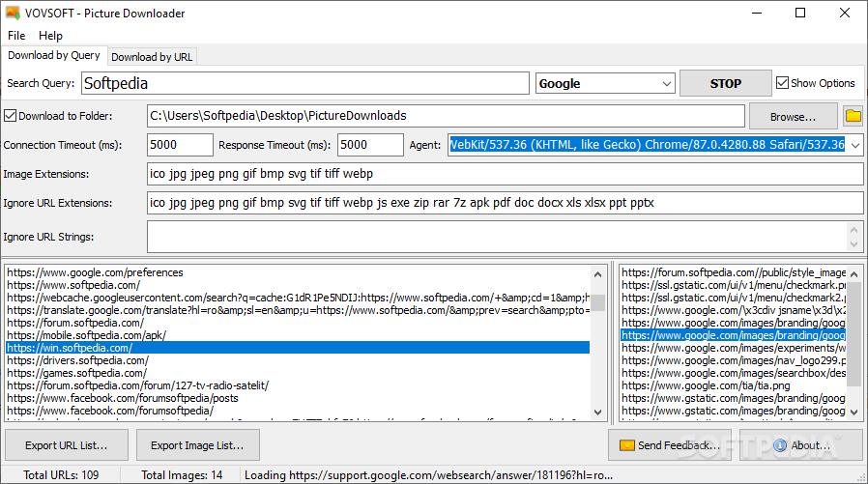
Task: Select google.com/images/experiments image row
Action: click(734, 348)
